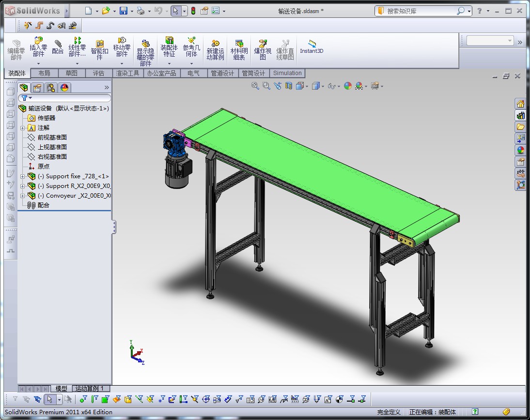Click the Move Component (移动零部件) tool

pos(122,47)
